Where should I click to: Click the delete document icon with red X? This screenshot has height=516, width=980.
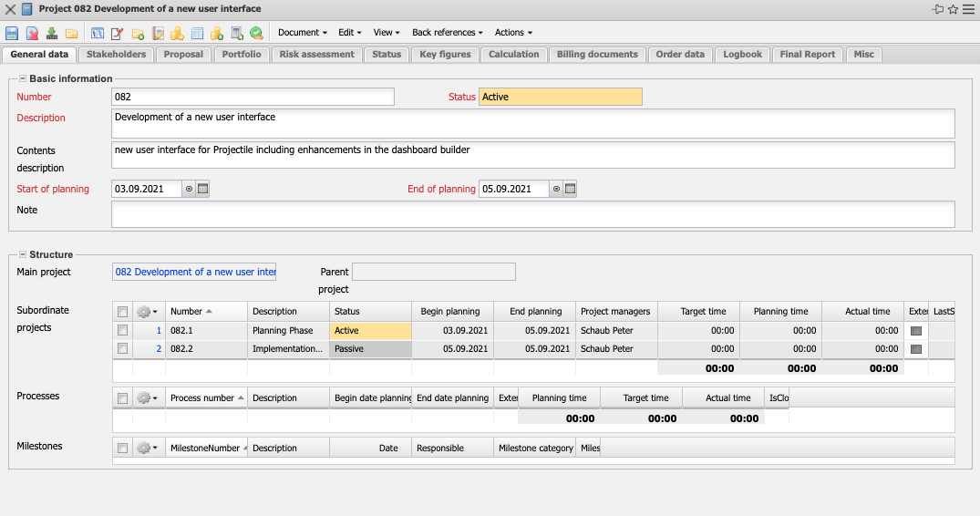click(x=32, y=33)
